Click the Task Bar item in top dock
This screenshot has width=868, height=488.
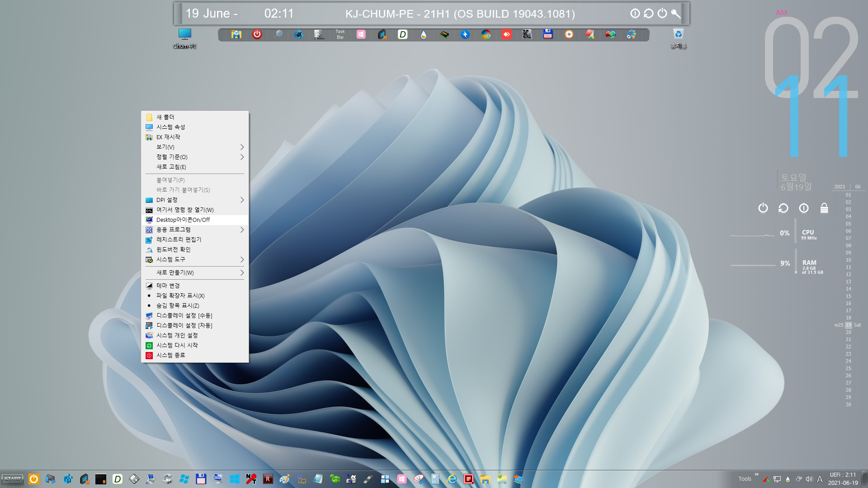340,34
